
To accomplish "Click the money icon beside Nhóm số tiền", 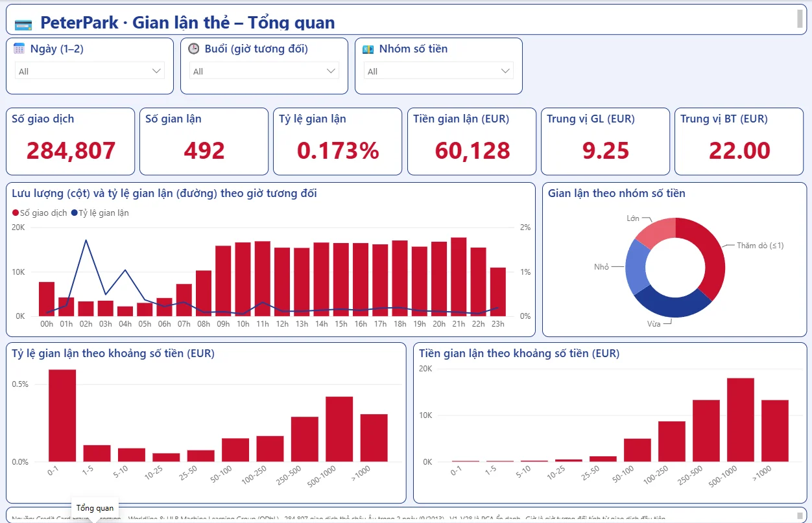I will (368, 49).
